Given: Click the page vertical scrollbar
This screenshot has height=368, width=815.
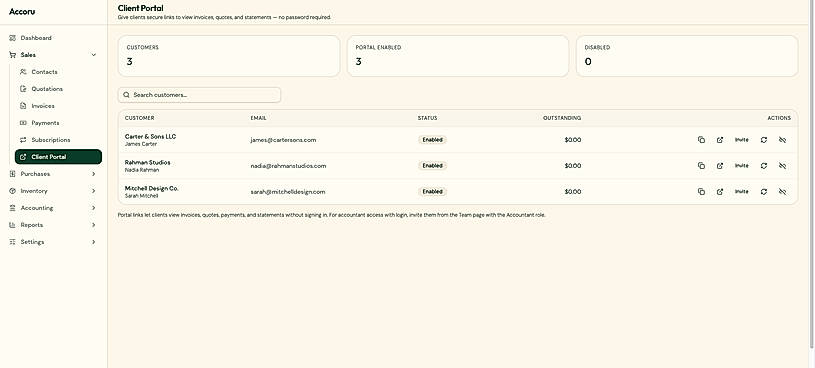Looking at the screenshot, I should [812, 174].
